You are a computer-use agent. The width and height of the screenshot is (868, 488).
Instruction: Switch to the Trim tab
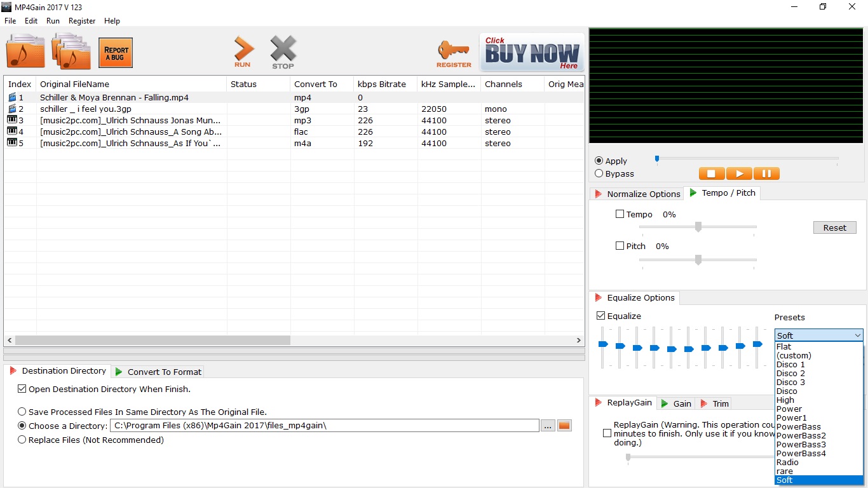[714, 403]
